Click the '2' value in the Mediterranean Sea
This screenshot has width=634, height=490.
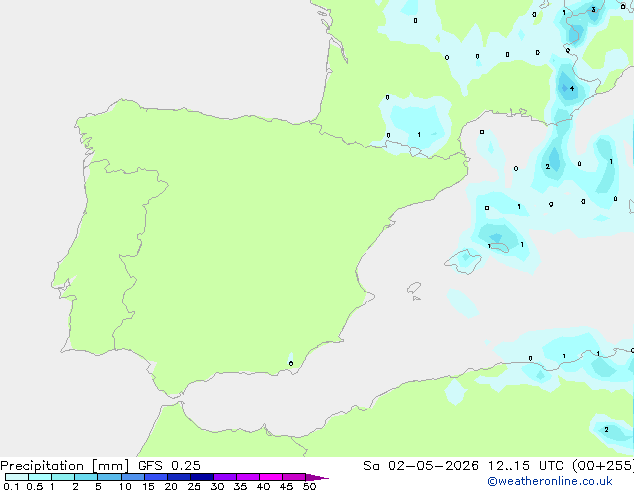tap(547, 166)
